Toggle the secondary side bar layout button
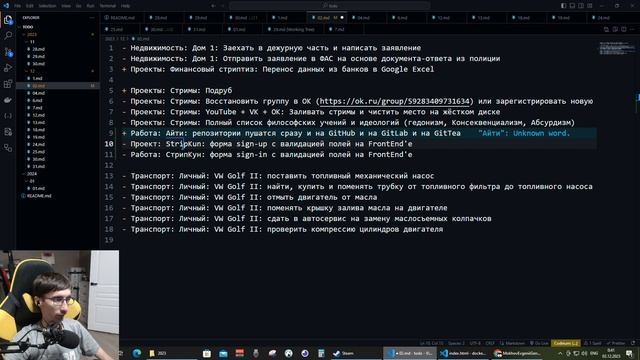Viewport: 640px width, 360px height. tap(581, 6)
